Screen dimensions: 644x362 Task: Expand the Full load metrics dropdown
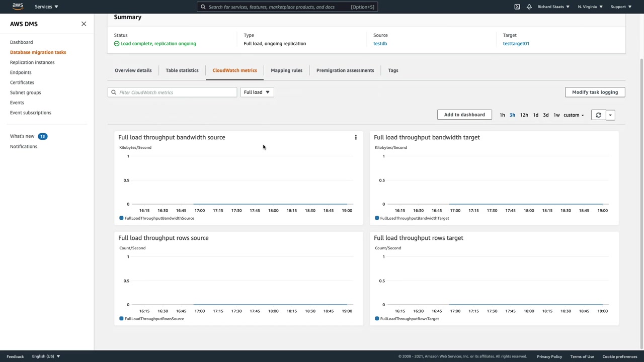pyautogui.click(x=257, y=92)
